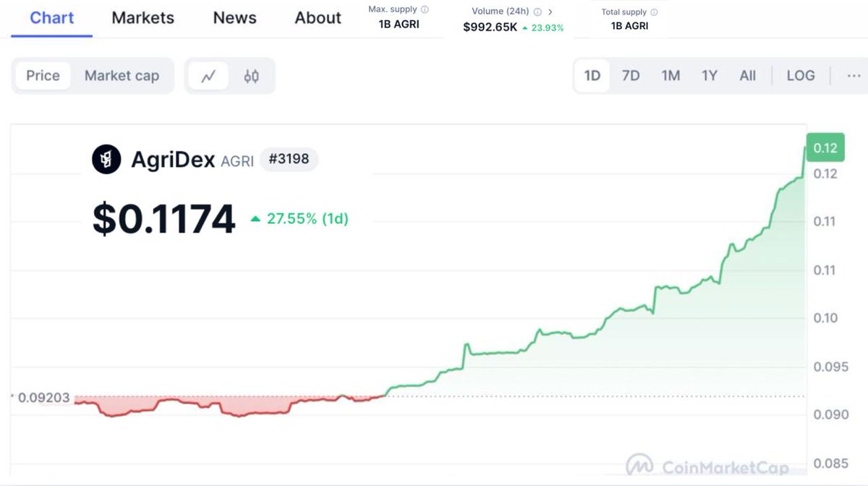Select the 1Y time range
Viewport: 868px width, 486px height.
point(710,76)
